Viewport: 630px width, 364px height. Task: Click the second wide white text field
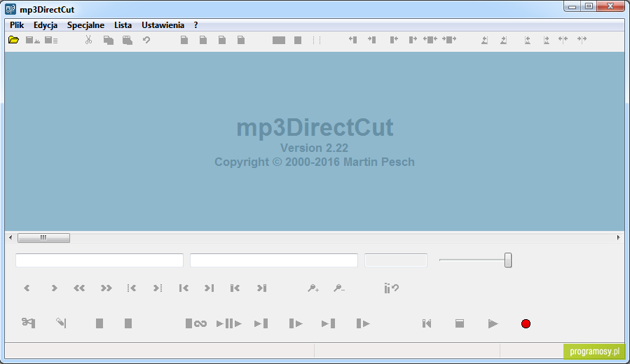click(x=273, y=260)
